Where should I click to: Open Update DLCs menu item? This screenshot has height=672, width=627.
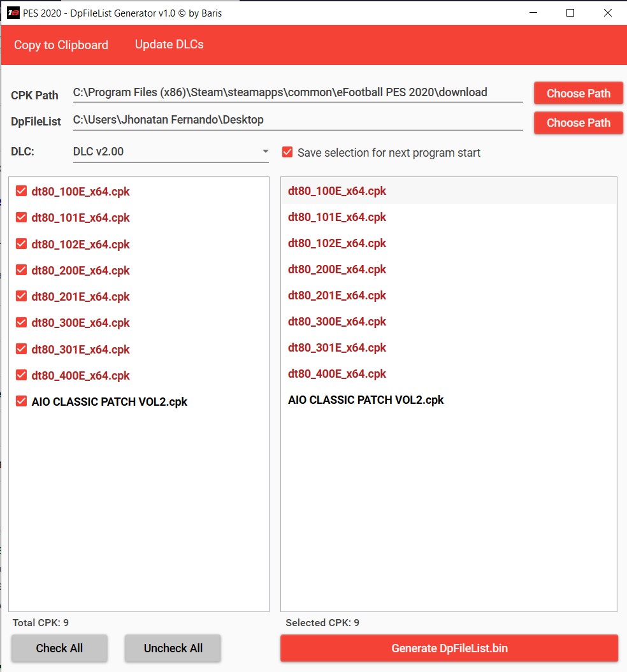169,45
